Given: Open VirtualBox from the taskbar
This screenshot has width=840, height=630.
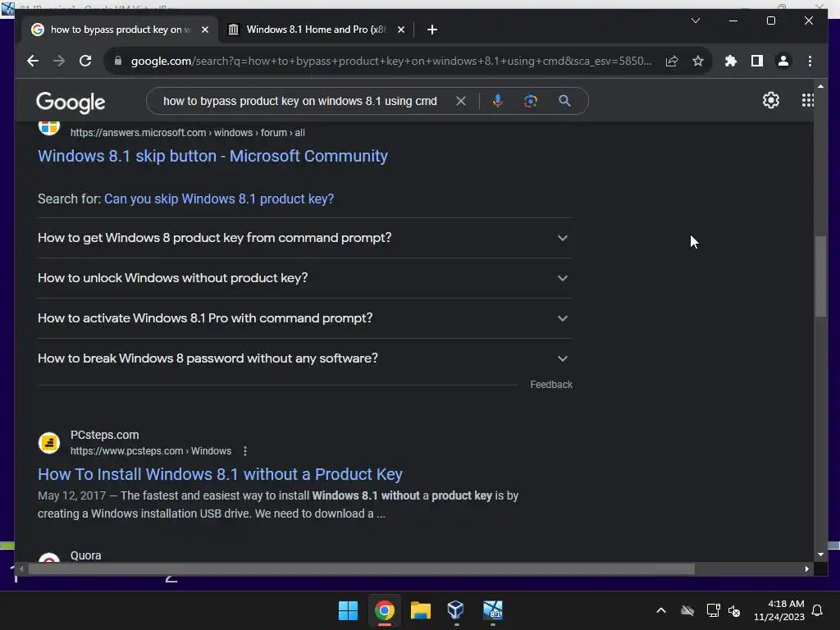Looking at the screenshot, I should [x=456, y=610].
